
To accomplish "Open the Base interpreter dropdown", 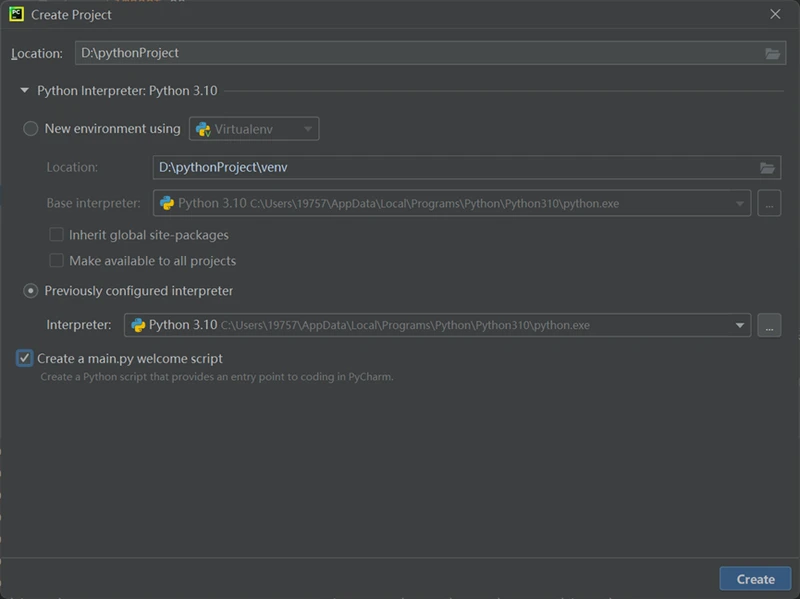I will tap(739, 203).
